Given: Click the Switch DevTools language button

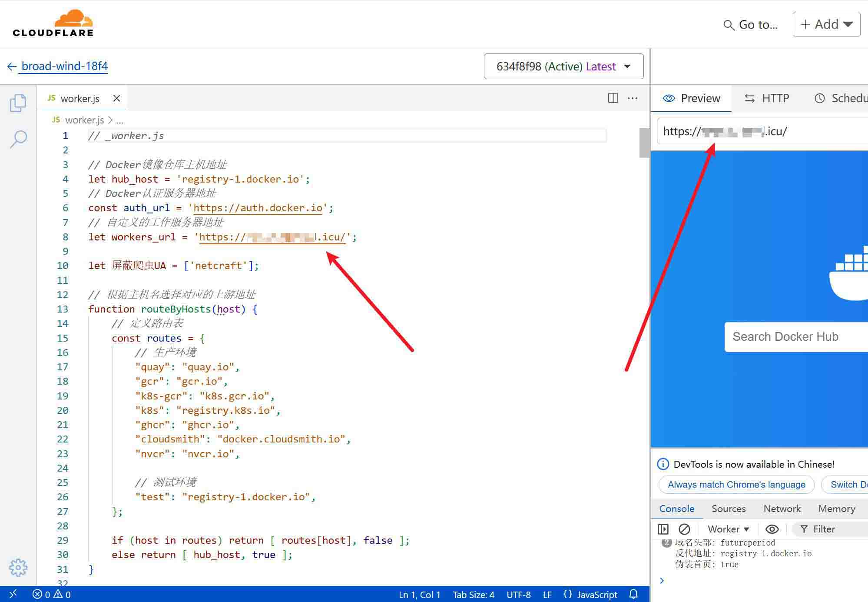Looking at the screenshot, I should click(x=845, y=485).
